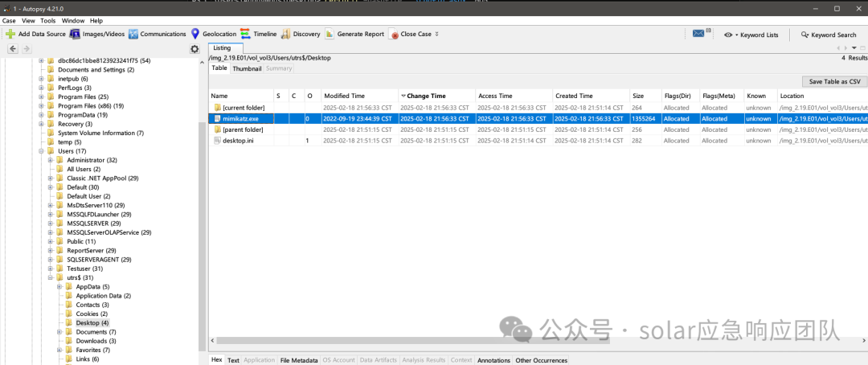Expand the AppData (5) tree node

tap(59, 287)
